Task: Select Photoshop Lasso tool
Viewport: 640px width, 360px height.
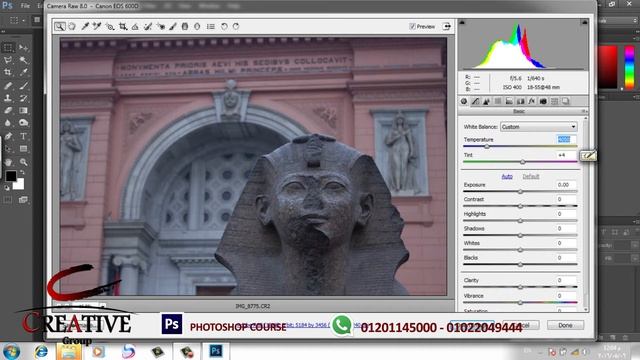Action: [8, 60]
